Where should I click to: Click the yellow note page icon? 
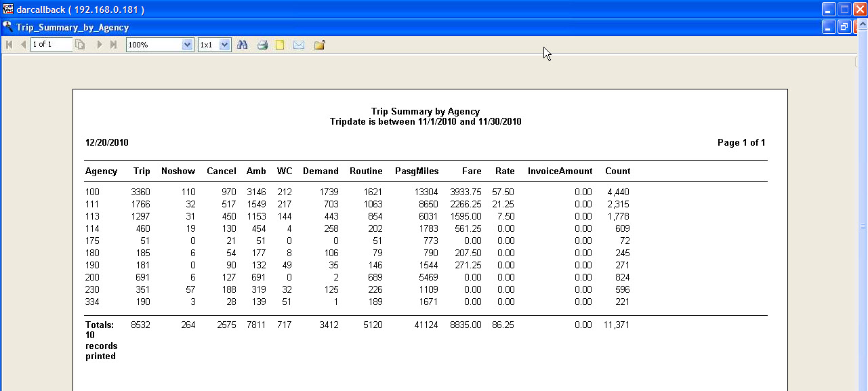pos(280,45)
